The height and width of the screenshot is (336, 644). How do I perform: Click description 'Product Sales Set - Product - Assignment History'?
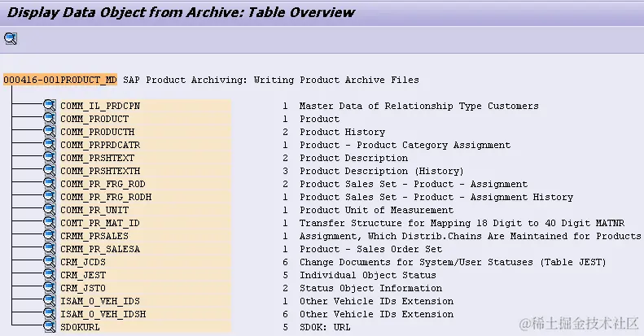436,197
